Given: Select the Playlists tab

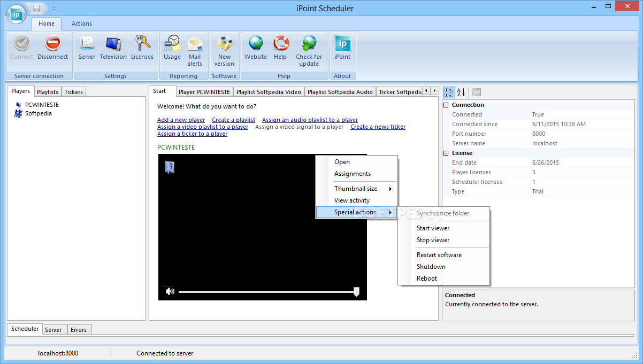Looking at the screenshot, I should coord(48,92).
